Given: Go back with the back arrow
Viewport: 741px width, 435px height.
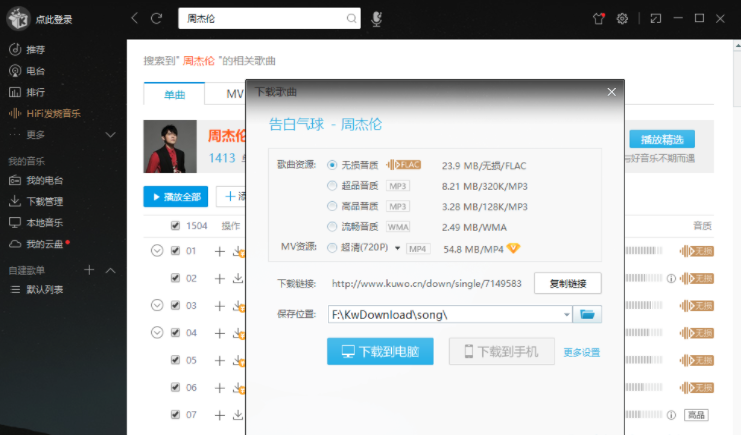Looking at the screenshot, I should tap(135, 18).
